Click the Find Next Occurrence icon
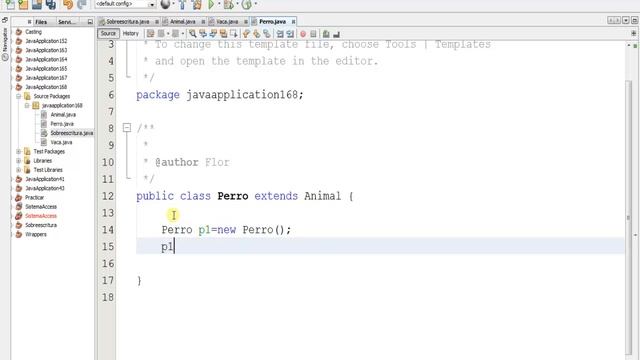 click(x=213, y=34)
